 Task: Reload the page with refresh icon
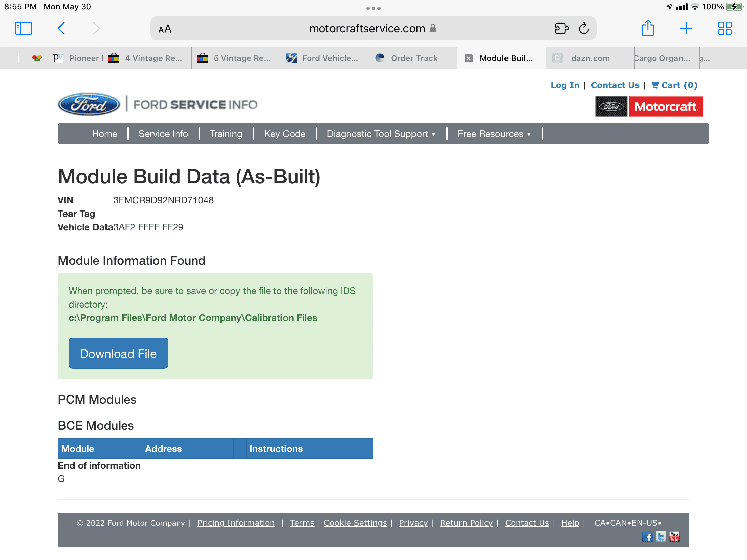click(583, 28)
